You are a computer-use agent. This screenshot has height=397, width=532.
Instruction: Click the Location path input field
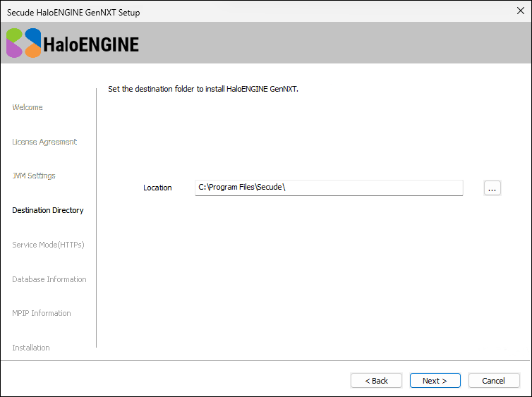329,188
